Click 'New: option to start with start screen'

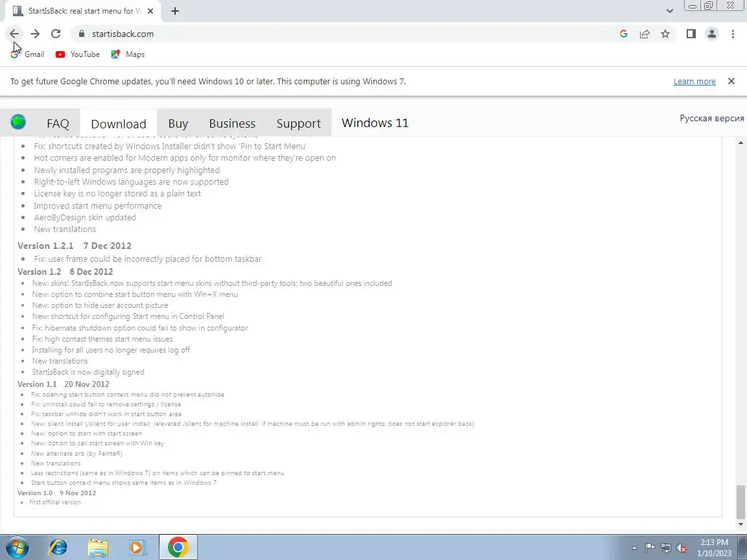(x=86, y=434)
